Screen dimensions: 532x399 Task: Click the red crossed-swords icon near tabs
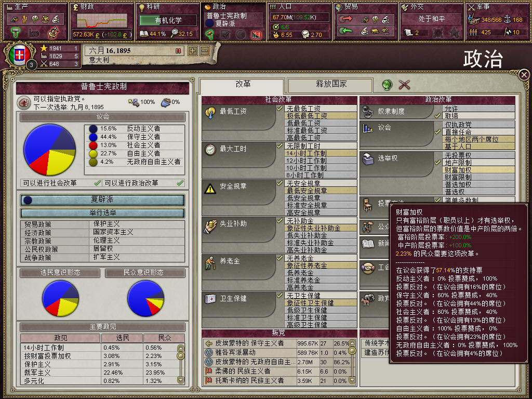(404, 85)
